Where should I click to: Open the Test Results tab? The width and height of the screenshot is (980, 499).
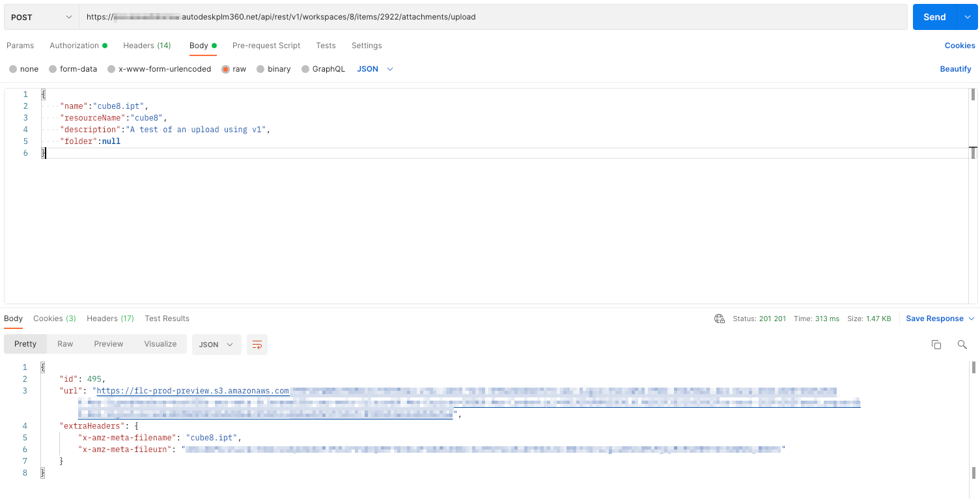167,319
